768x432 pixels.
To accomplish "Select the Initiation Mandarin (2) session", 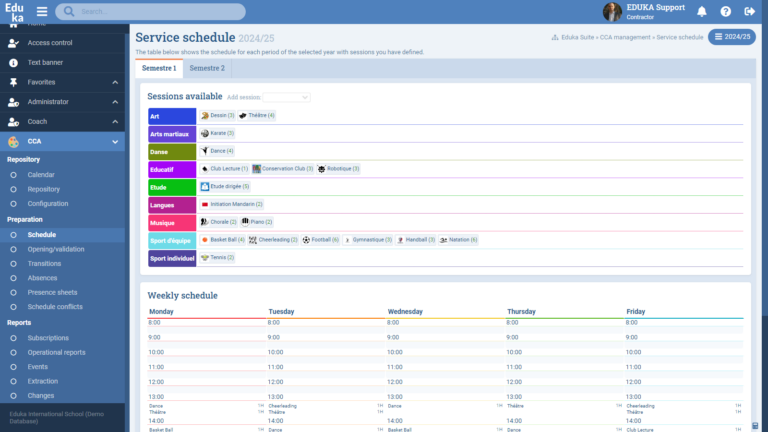I will [231, 204].
